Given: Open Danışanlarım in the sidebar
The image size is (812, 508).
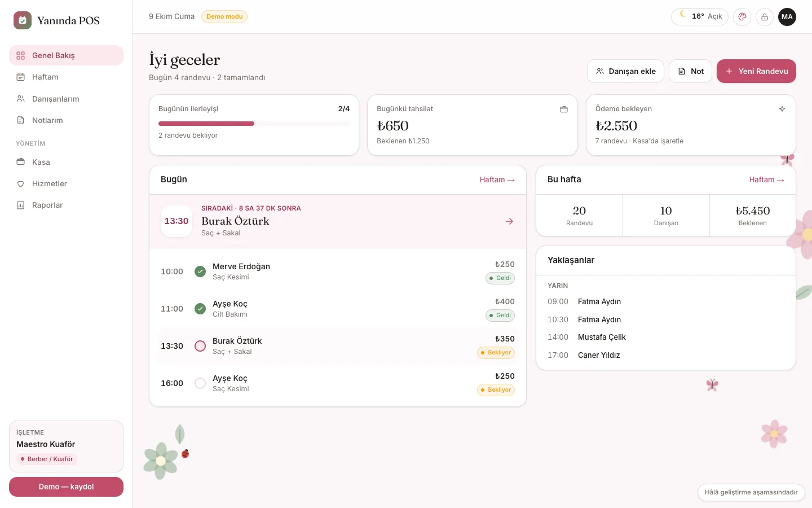Looking at the screenshot, I should (66, 99).
